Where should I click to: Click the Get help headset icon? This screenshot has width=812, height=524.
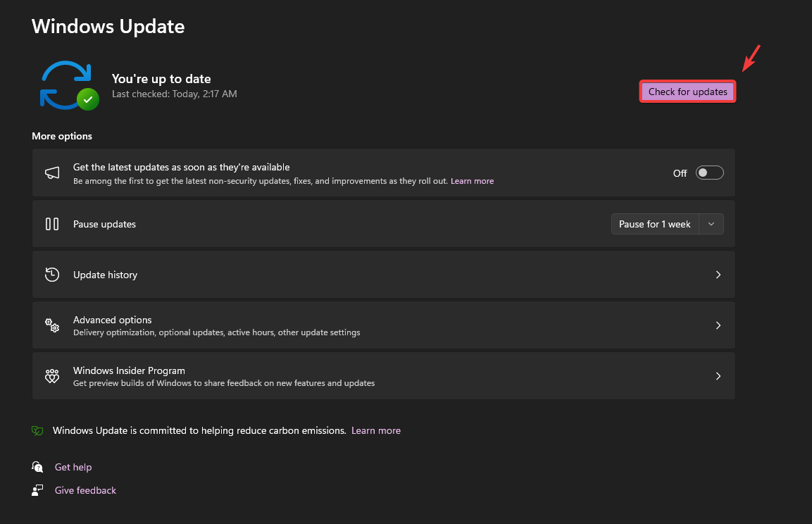[x=38, y=467]
